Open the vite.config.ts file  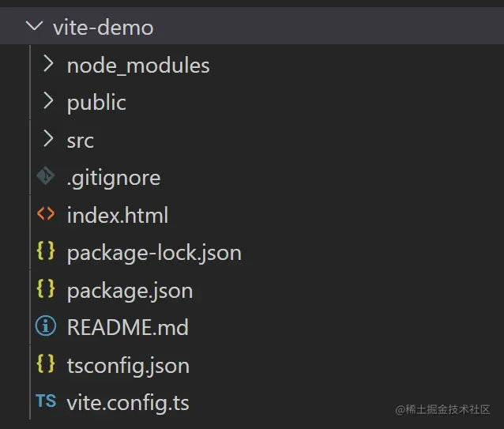(x=128, y=403)
